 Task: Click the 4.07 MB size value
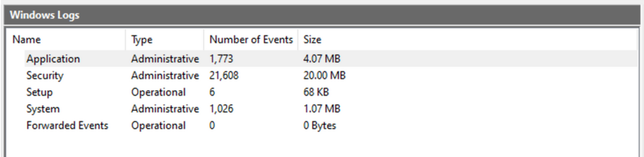tap(321, 59)
